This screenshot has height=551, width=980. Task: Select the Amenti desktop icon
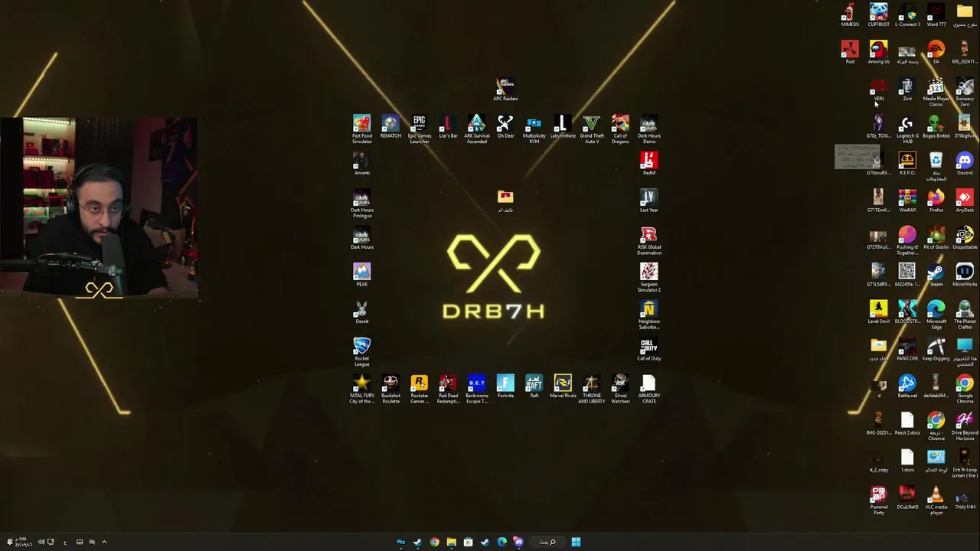pos(362,164)
